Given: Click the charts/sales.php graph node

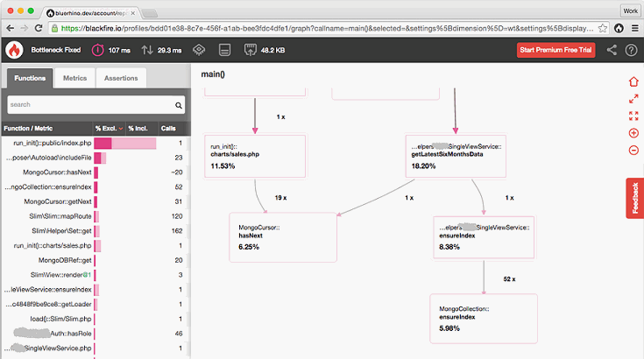Looking at the screenshot, I should [255, 157].
